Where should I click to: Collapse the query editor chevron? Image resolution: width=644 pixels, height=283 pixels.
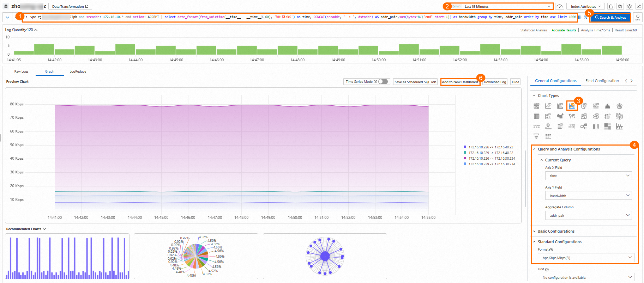[7, 17]
